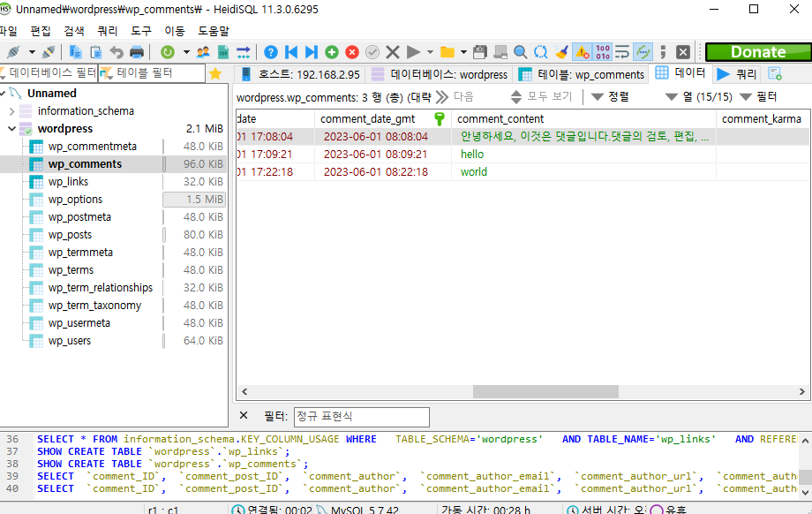812x514 pixels.
Task: Toggle the stop on errors warning icon
Action: click(582, 52)
